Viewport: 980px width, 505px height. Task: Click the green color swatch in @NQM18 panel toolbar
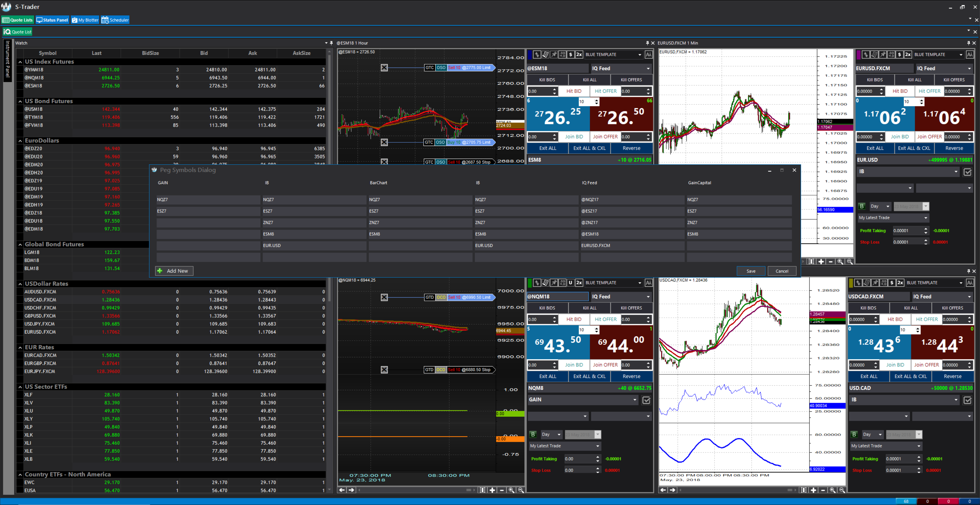click(530, 283)
